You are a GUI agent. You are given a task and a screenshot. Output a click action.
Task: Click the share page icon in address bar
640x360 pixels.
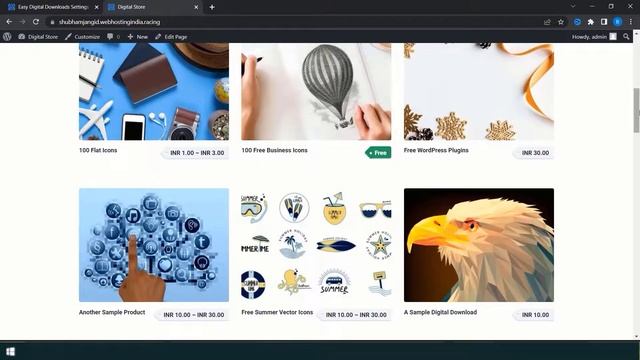tap(547, 22)
